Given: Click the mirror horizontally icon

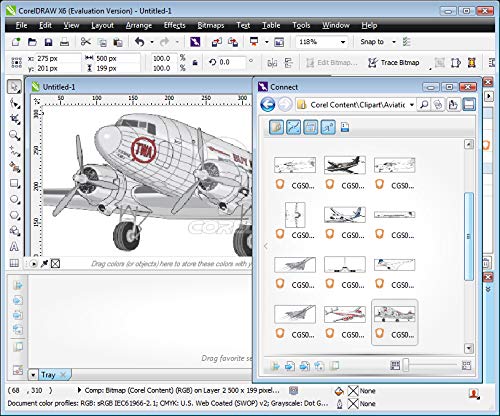Looking at the screenshot, I should pos(272,63).
